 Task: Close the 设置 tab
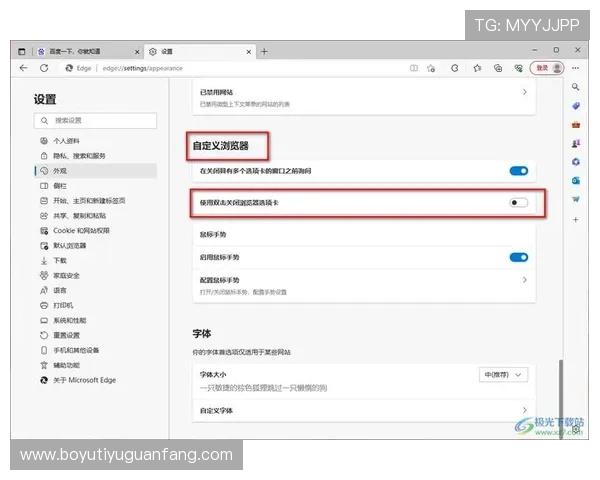[x=249, y=51]
